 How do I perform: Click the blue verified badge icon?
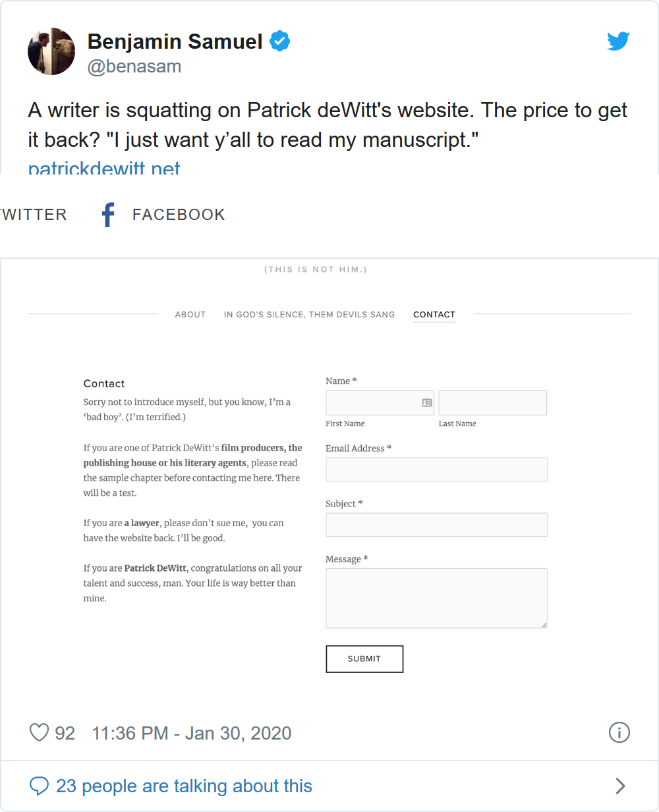coord(280,41)
